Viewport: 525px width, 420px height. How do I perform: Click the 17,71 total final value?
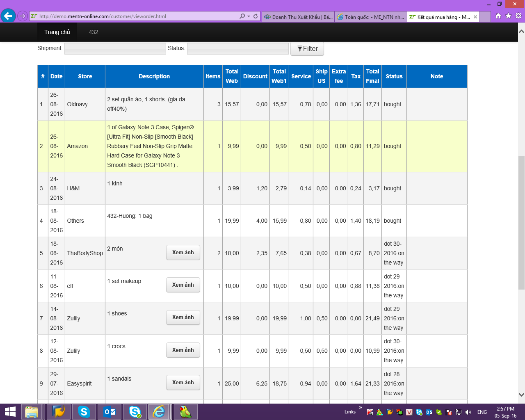[372, 104]
